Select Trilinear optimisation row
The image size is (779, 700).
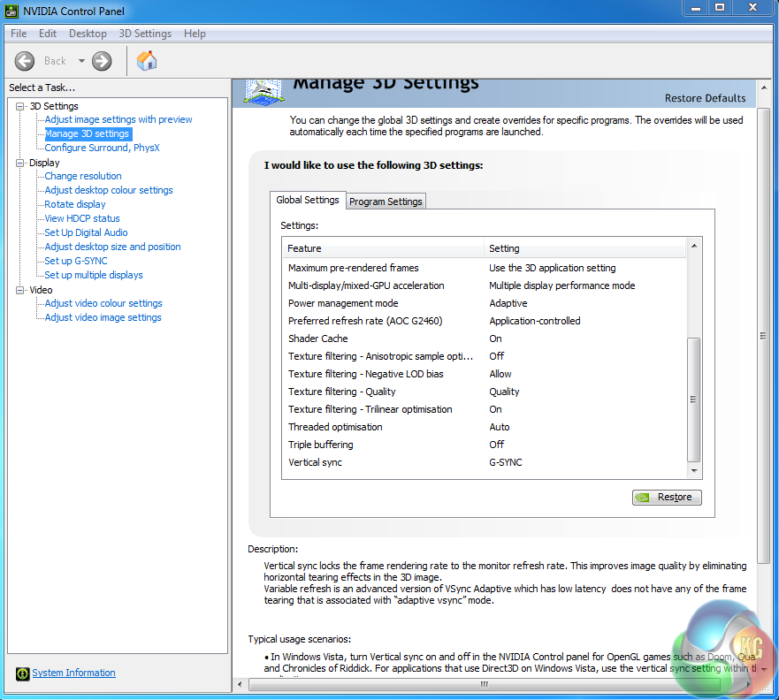click(485, 409)
